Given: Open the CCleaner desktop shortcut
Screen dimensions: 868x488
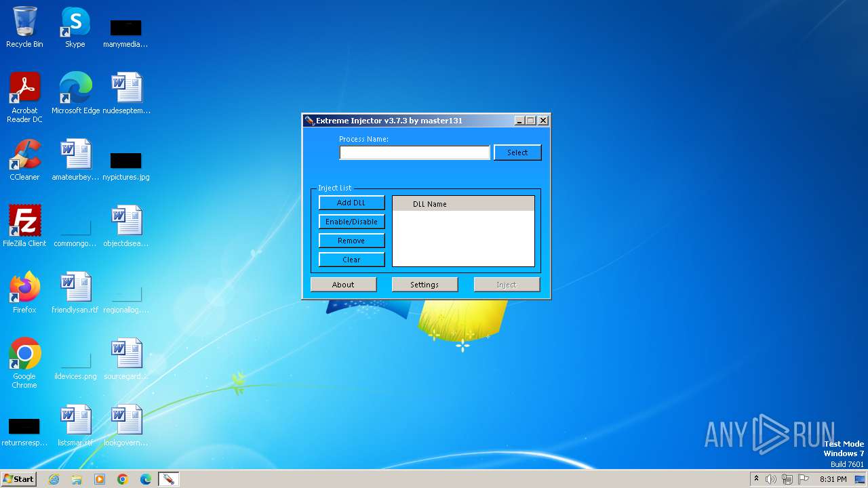Looking at the screenshot, I should (x=24, y=159).
